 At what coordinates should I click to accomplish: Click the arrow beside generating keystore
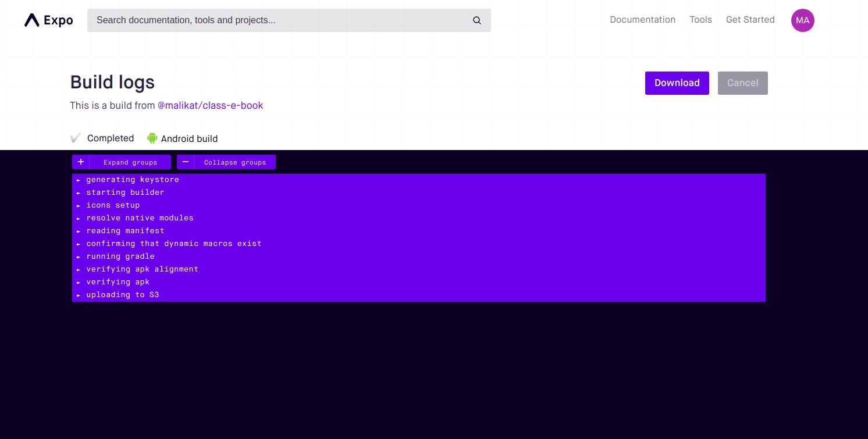tap(79, 180)
